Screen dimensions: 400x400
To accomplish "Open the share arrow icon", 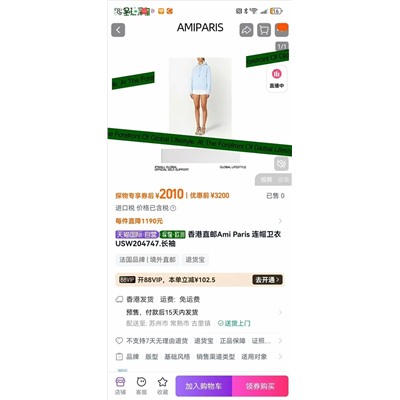I will pos(246,30).
